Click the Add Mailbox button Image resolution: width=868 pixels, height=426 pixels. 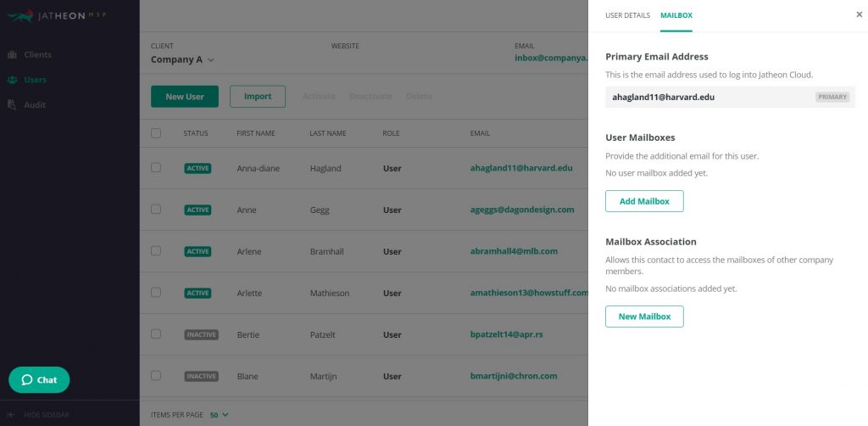[x=644, y=201]
